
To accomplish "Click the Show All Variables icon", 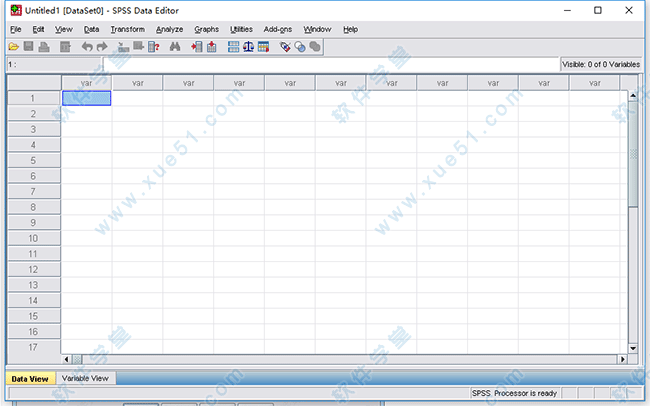I will 315,47.
